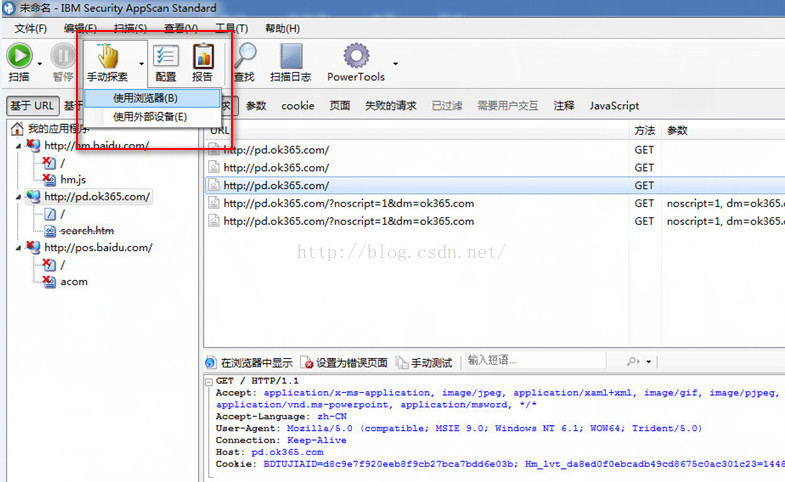This screenshot has height=482, width=785.
Task: Select the URL-based (基于 URL) view button
Action: (x=33, y=106)
